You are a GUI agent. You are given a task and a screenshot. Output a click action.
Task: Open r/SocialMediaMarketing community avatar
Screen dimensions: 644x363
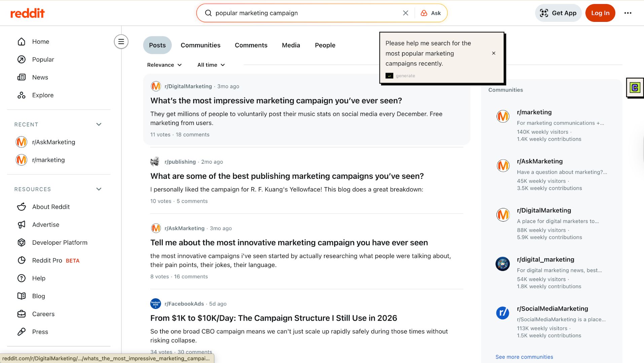(503, 313)
